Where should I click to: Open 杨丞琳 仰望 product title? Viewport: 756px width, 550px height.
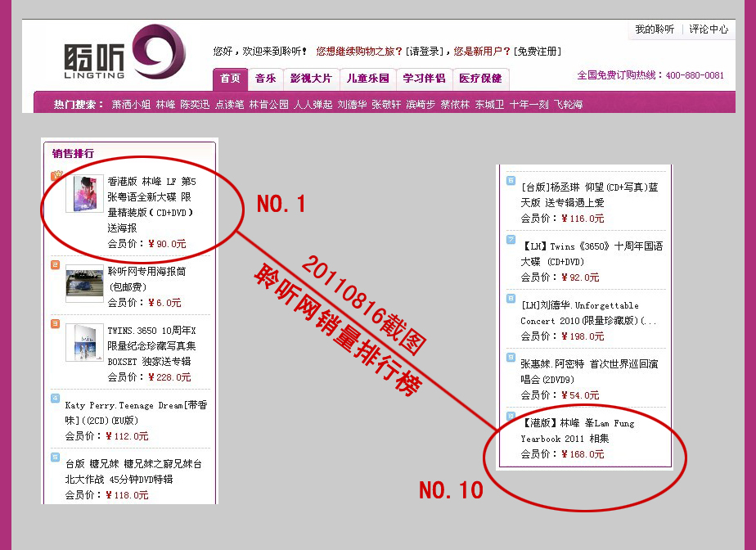pyautogui.click(x=590, y=195)
